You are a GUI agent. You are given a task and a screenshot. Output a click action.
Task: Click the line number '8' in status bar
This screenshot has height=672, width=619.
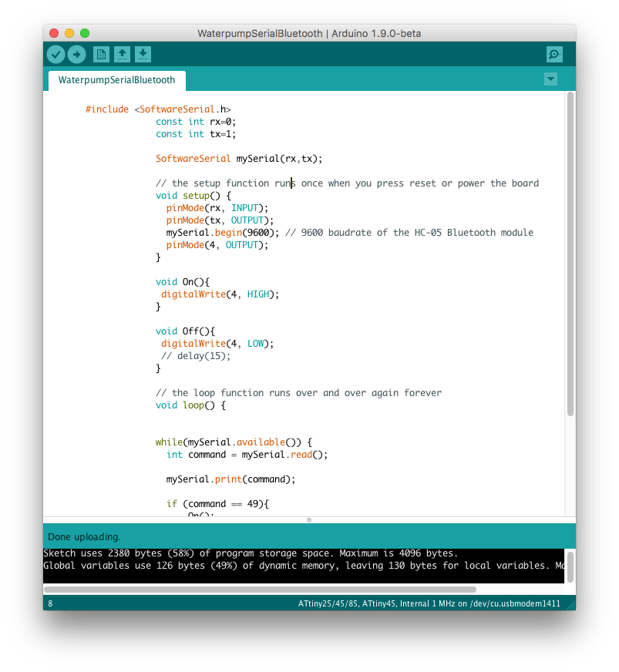coord(50,604)
